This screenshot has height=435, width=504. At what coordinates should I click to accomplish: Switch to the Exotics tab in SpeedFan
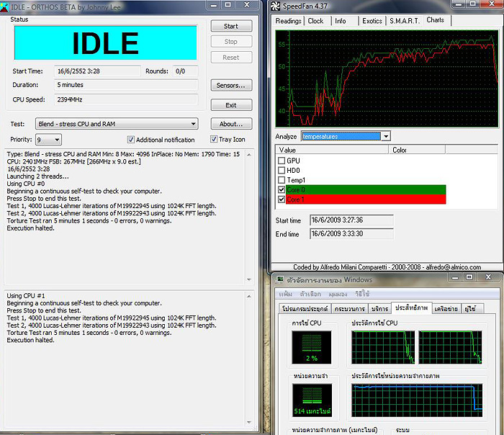point(372,21)
